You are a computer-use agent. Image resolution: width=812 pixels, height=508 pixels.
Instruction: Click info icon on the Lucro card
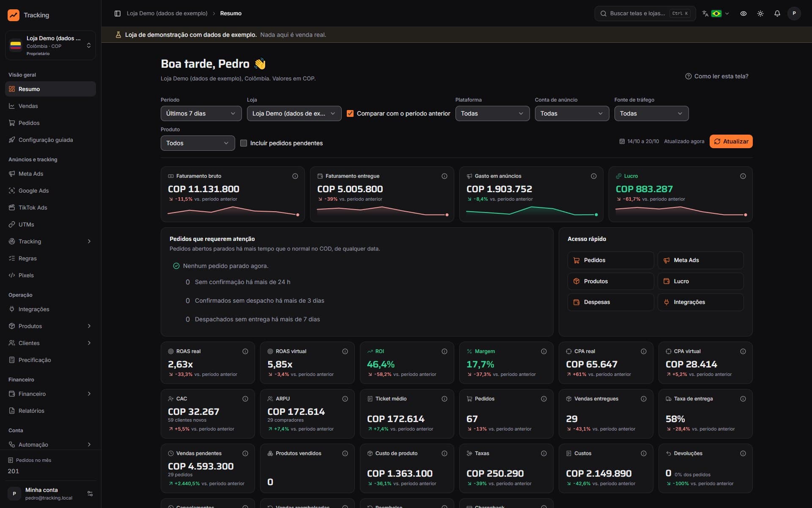click(x=743, y=176)
